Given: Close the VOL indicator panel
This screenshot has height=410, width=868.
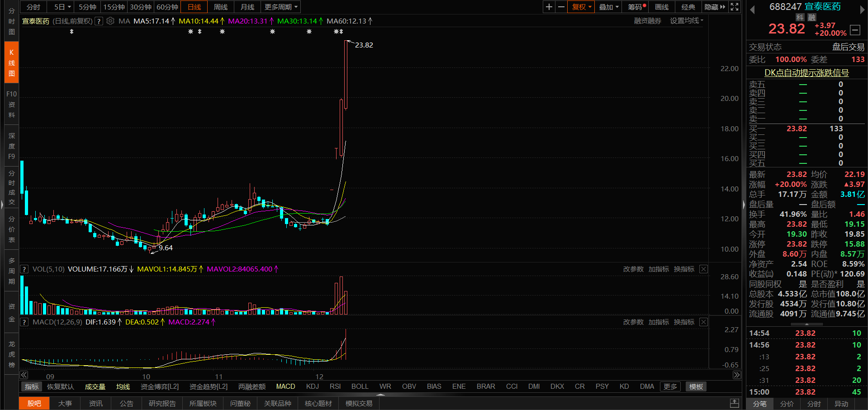Looking at the screenshot, I should pos(703,269).
